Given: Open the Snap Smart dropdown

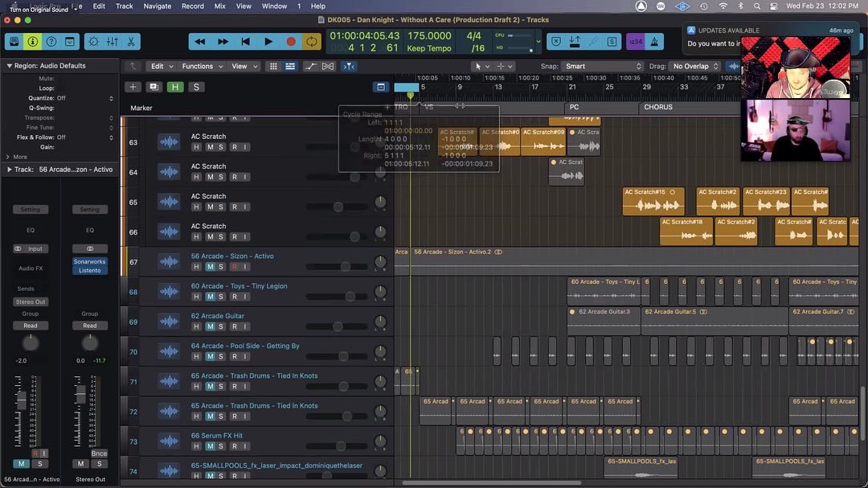Looking at the screenshot, I should 603,66.
